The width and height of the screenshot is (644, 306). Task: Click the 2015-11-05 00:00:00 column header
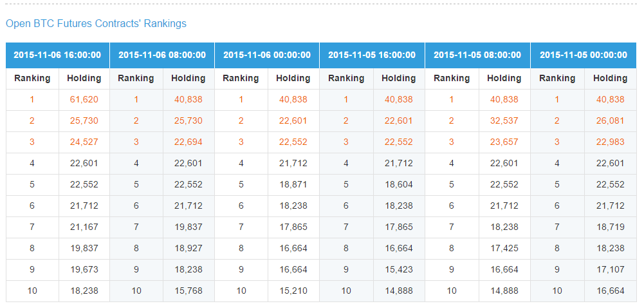point(584,55)
